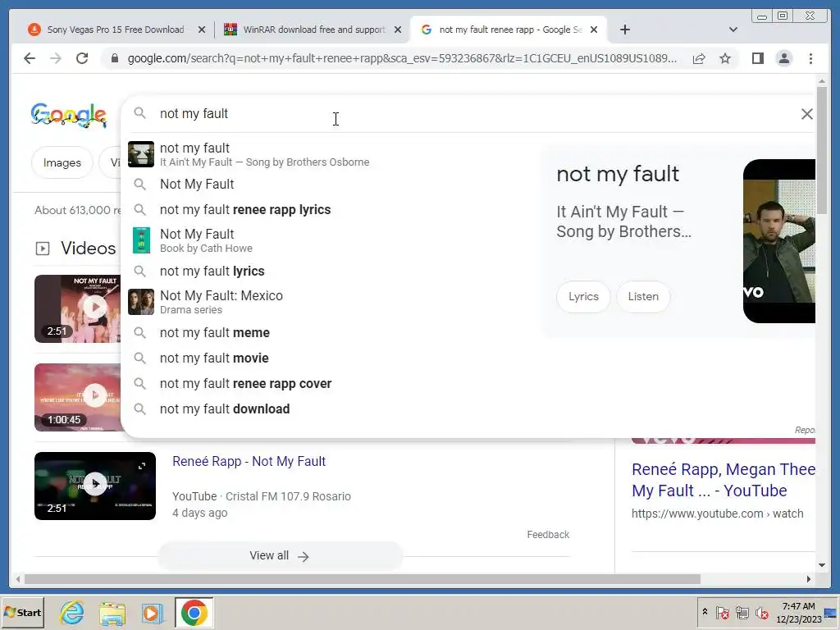The image size is (840, 630).
Task: Open the Chrome side panel
Action: [757, 58]
